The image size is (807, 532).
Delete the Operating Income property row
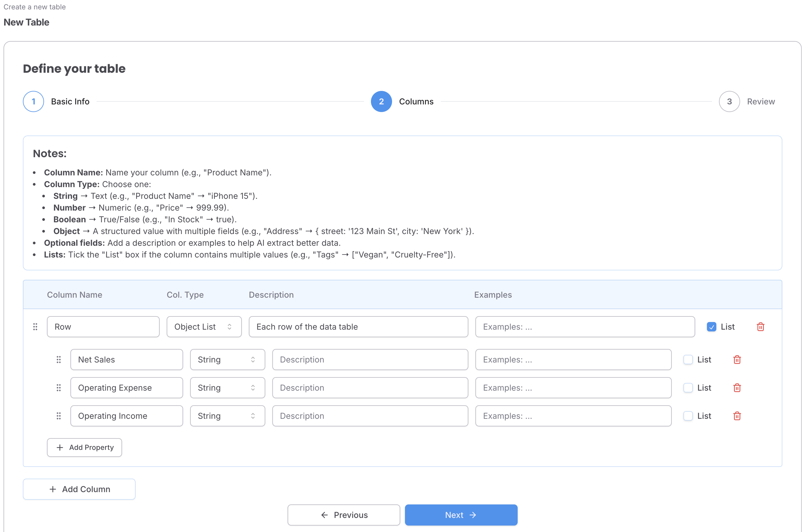[737, 416]
